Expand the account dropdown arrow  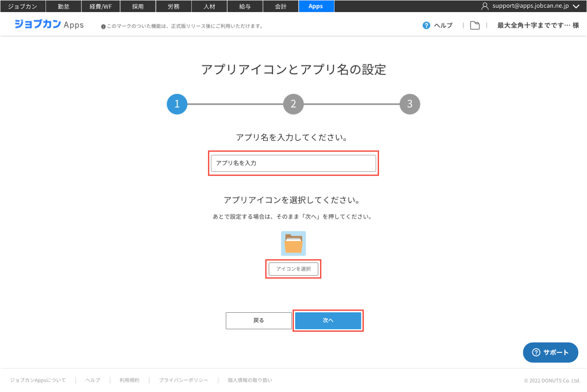pyautogui.click(x=576, y=6)
